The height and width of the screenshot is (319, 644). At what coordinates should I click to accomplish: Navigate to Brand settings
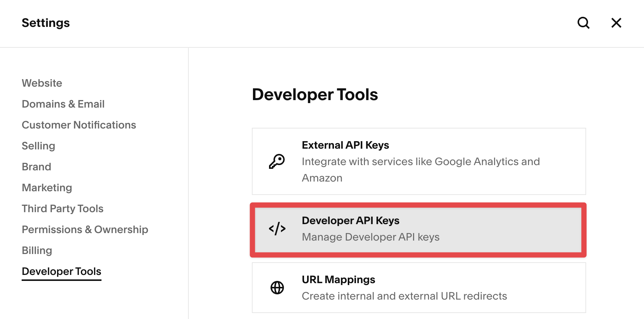point(36,167)
